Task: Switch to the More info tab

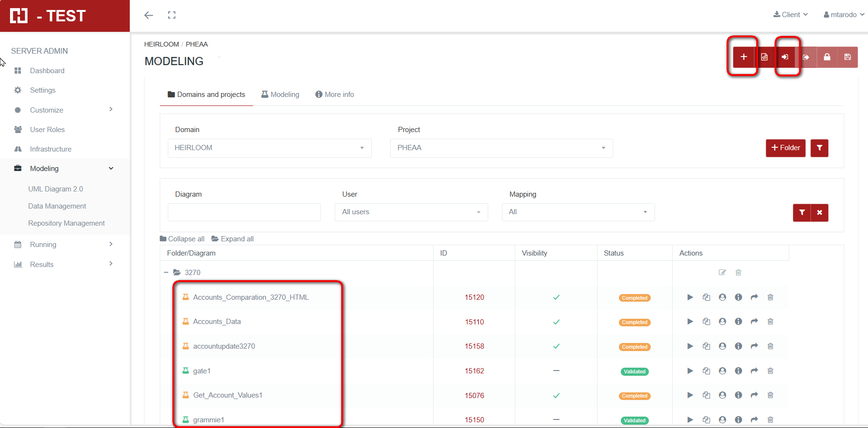Action: 335,95
